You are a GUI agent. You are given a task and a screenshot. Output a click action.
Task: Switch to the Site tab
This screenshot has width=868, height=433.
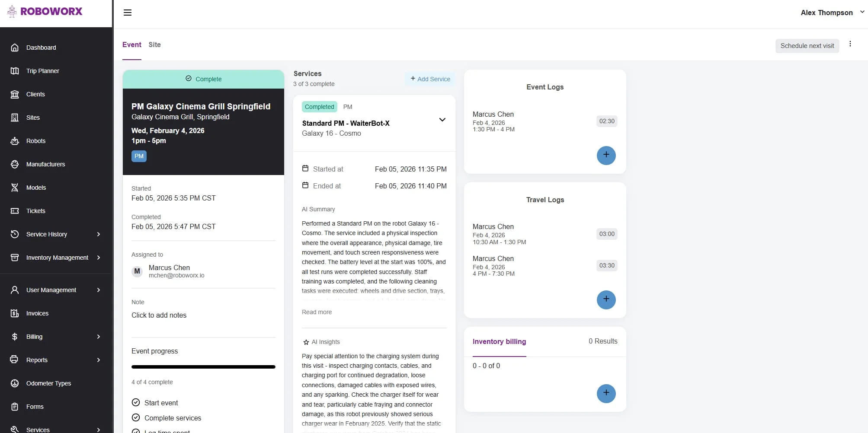tap(154, 45)
